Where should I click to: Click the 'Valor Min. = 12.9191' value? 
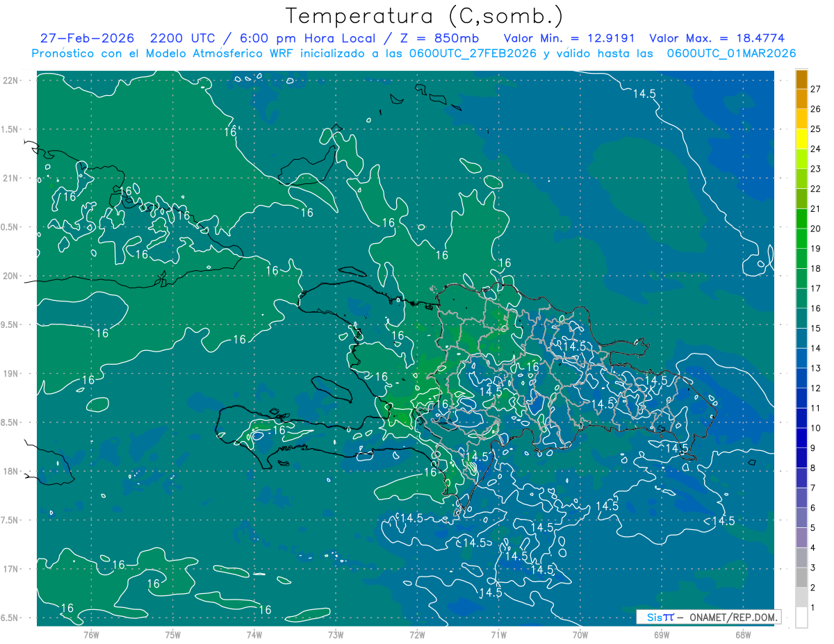[x=569, y=38]
